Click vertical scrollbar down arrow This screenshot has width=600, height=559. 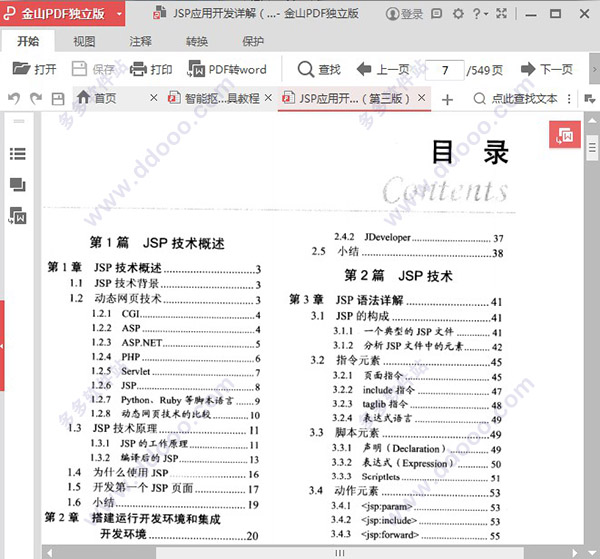click(592, 552)
